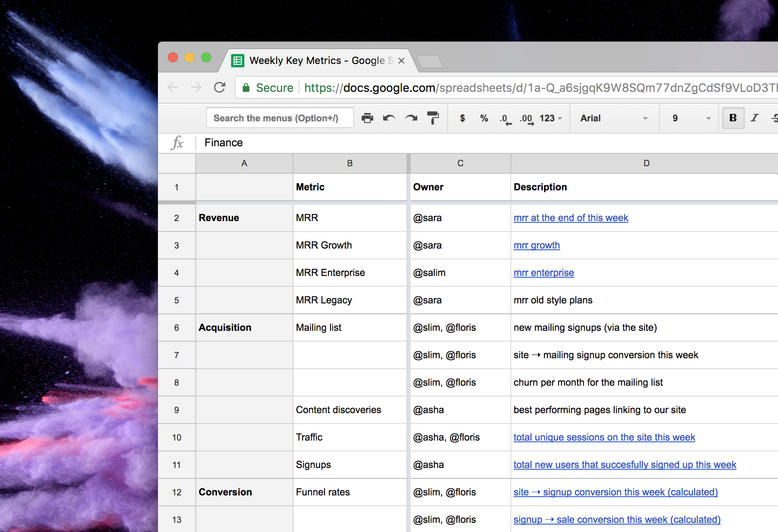The height and width of the screenshot is (532, 778).
Task: Select the paint format tool
Action: coord(433,118)
